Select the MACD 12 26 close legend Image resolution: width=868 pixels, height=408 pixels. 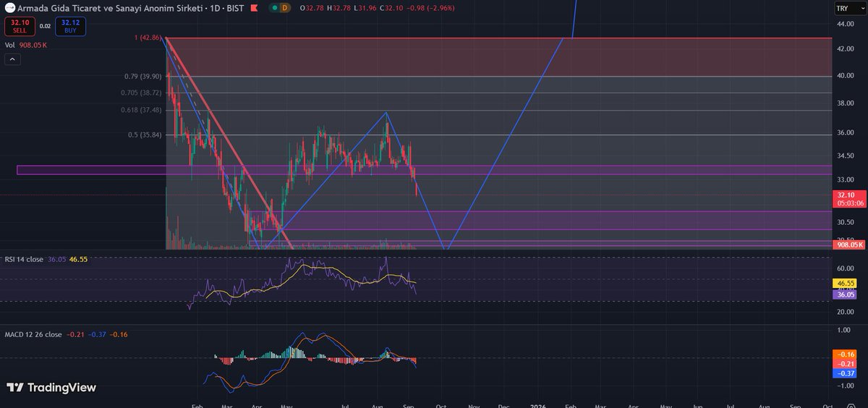[67, 334]
